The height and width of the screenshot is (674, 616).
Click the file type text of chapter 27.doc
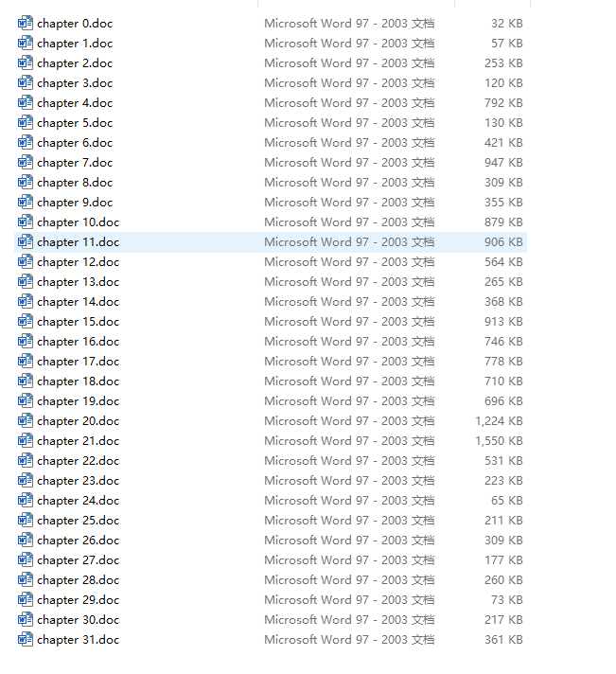tap(349, 560)
